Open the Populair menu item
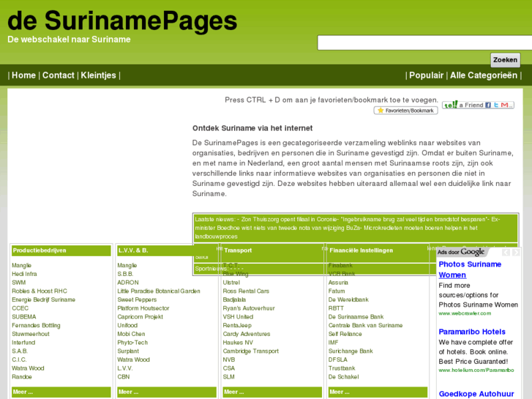532x399 pixels. 426,75
